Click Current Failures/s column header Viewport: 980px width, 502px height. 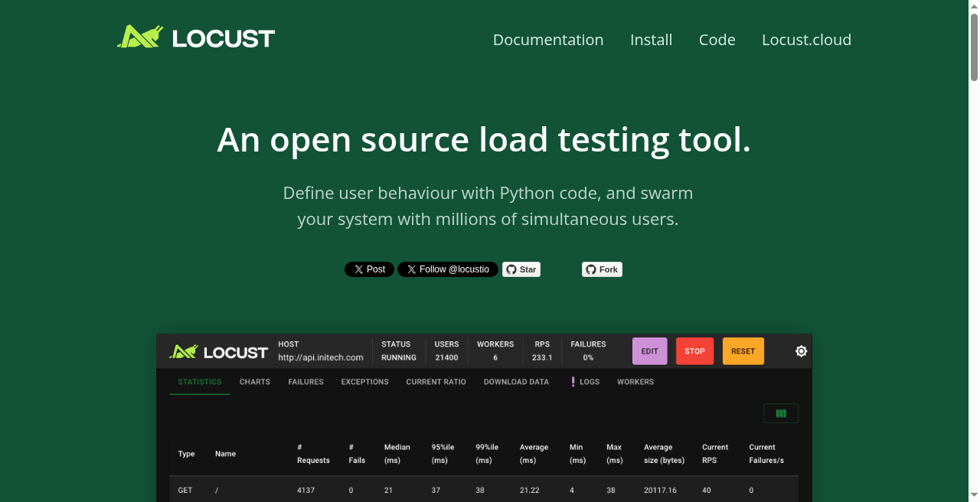pos(766,454)
